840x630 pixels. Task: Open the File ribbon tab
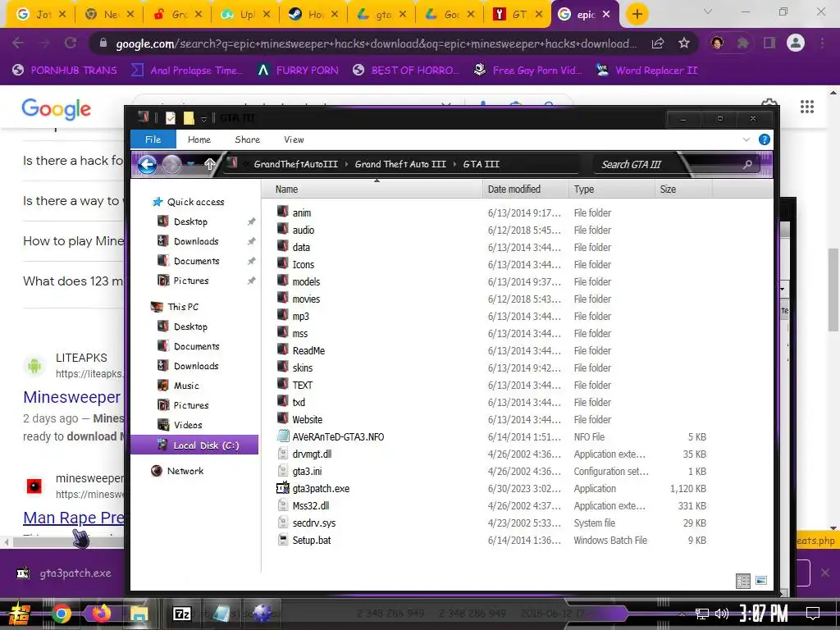click(153, 139)
